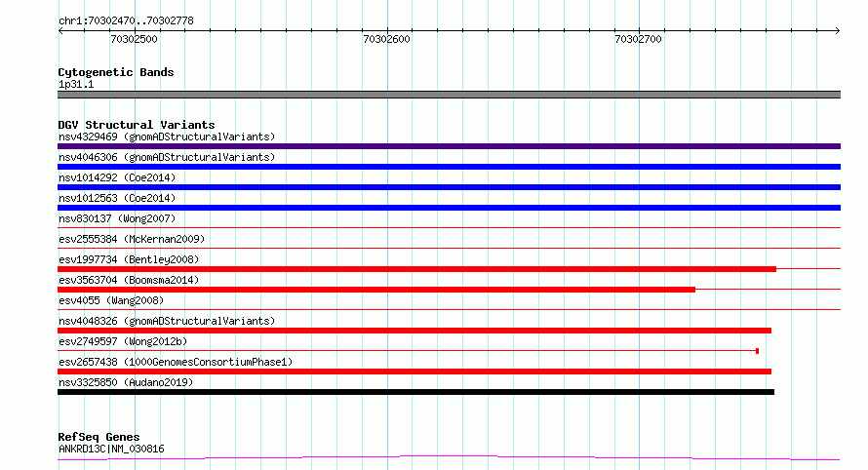This screenshot has width=868, height=470.
Task: Click the left arrow of the ruler
Action: coord(60,31)
